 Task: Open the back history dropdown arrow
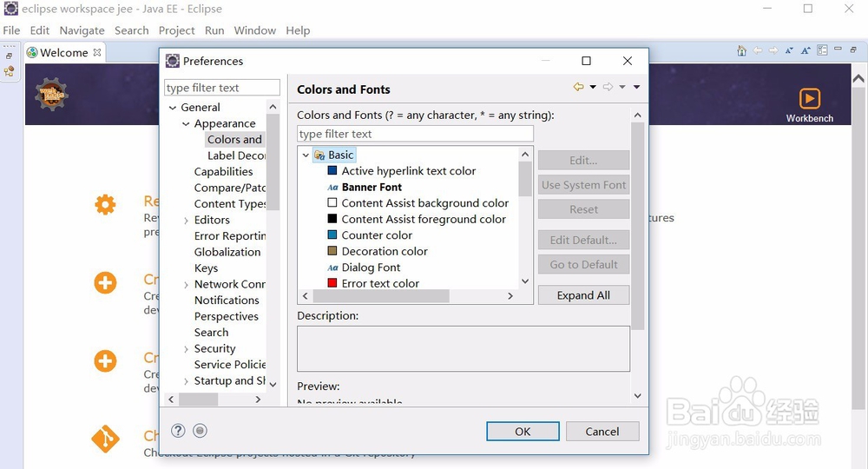coord(593,87)
